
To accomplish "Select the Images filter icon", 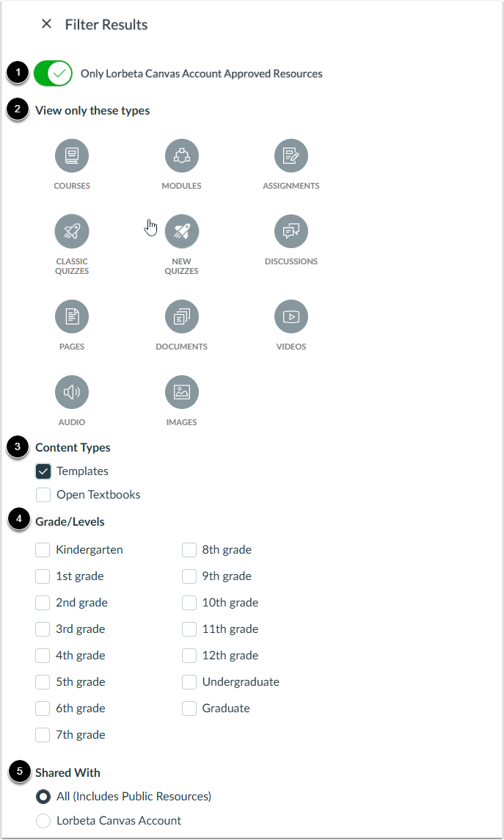I will click(x=182, y=391).
